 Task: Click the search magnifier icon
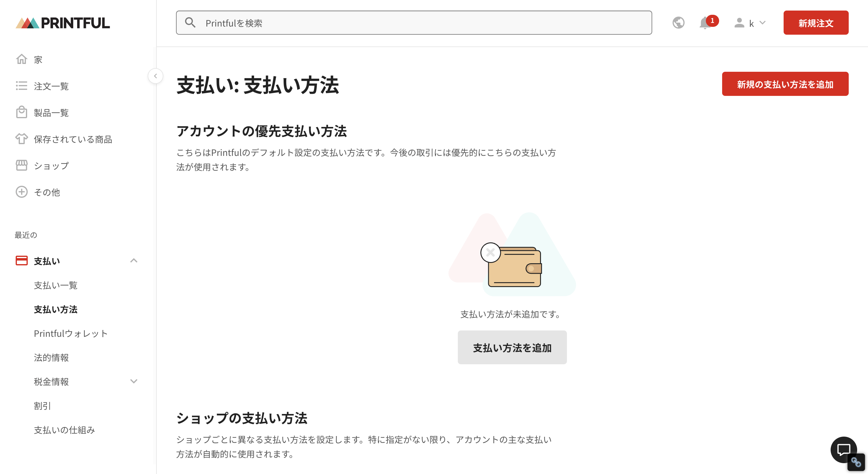pyautogui.click(x=190, y=23)
